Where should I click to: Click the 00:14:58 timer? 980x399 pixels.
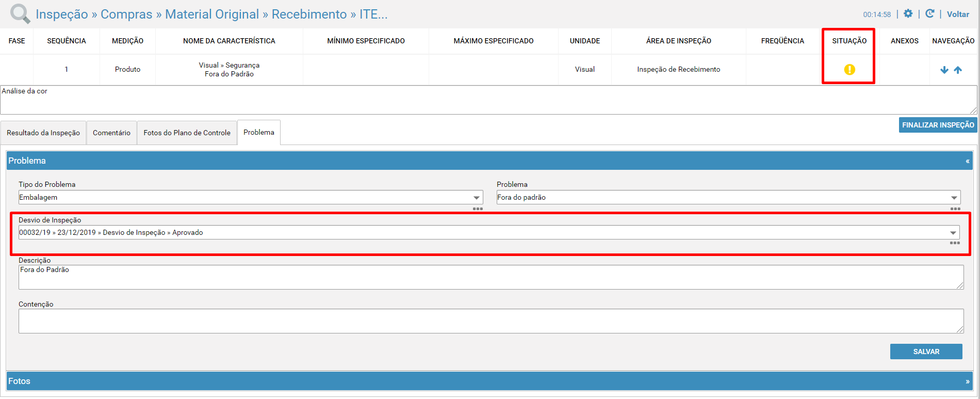click(x=877, y=14)
